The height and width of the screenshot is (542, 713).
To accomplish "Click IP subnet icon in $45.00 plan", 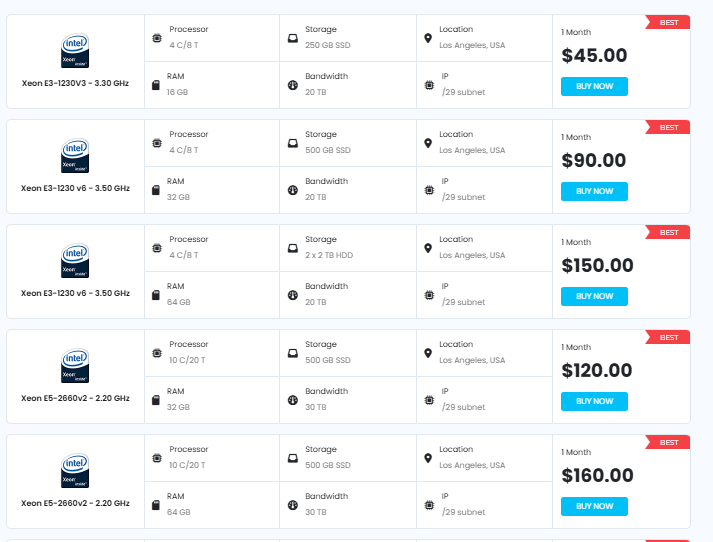I will (x=428, y=85).
